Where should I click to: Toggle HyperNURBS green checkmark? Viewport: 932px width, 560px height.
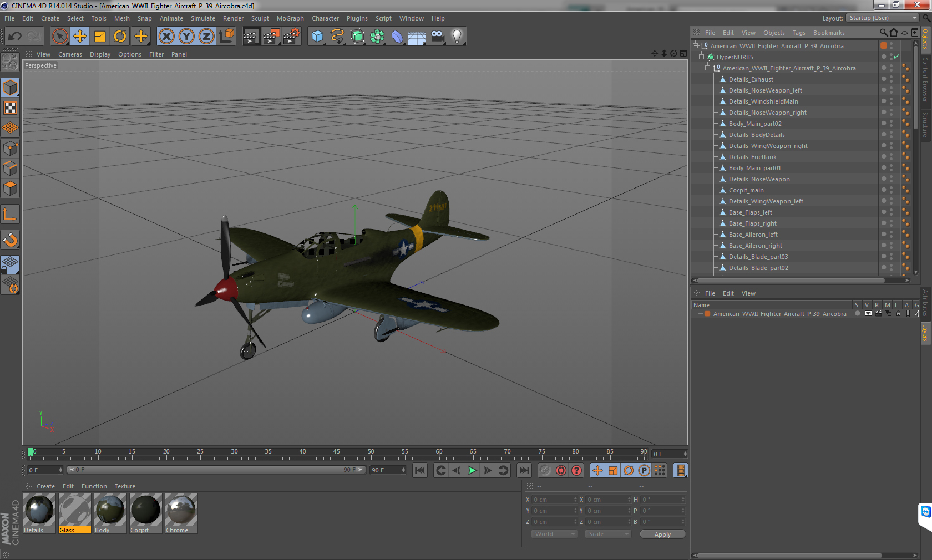[896, 57]
